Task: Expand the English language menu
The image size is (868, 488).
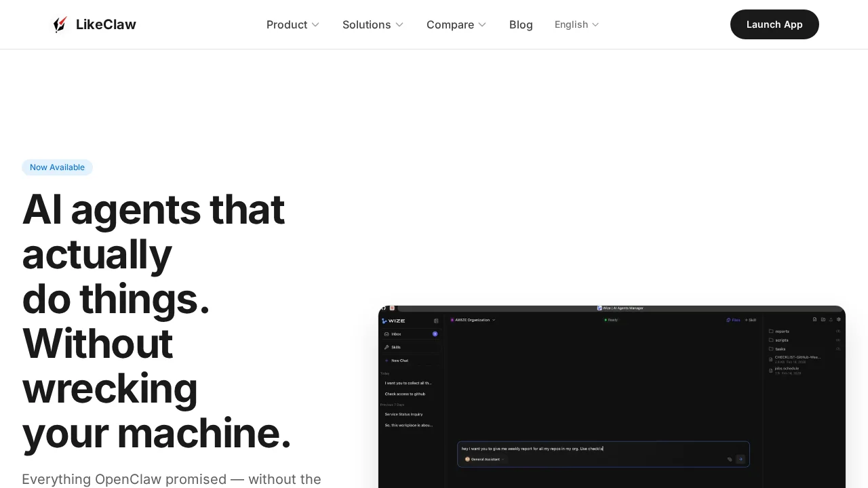Action: click(576, 24)
